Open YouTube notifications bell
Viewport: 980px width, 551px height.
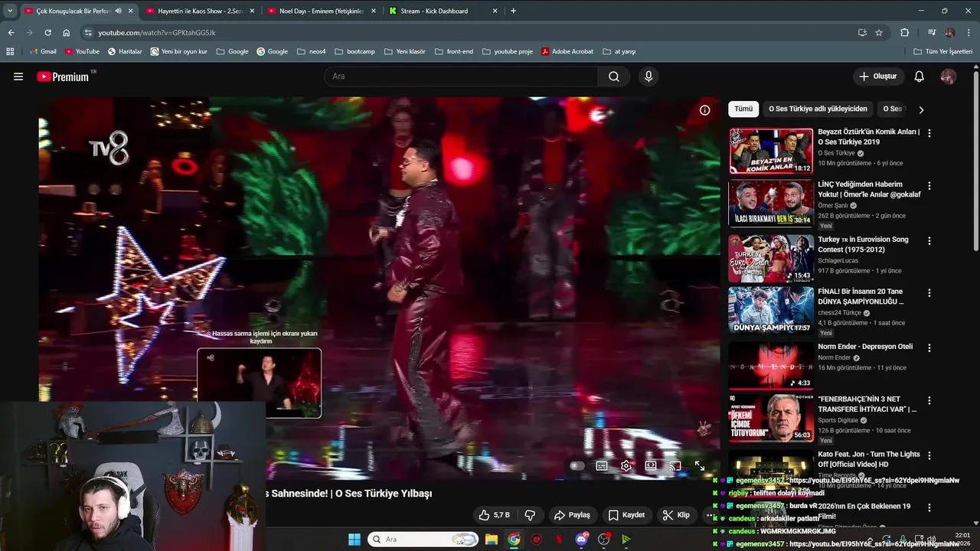tap(920, 77)
